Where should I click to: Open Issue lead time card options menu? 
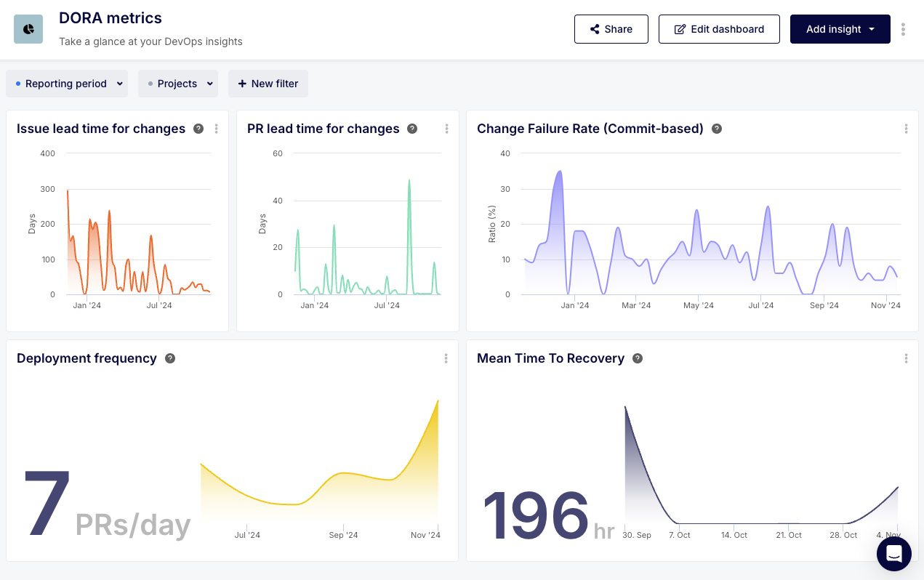click(x=216, y=129)
